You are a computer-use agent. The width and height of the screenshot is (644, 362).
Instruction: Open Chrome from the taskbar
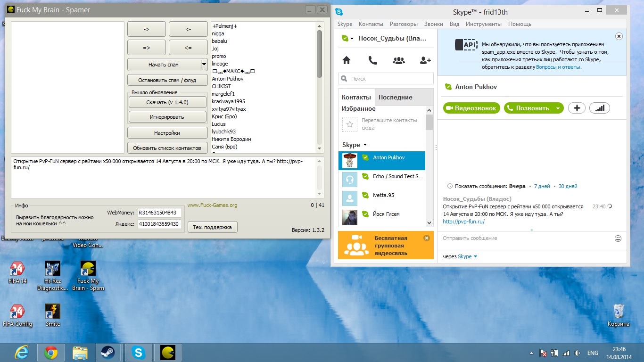coord(51,352)
